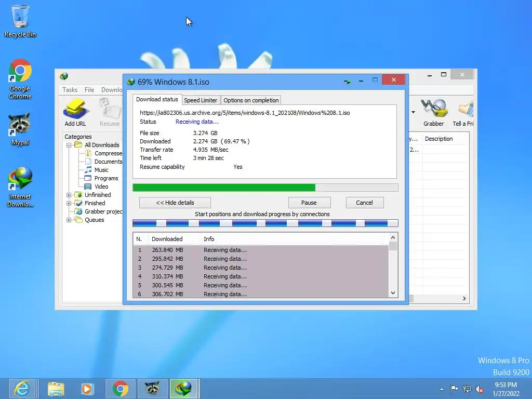Viewport: 532px width, 399px height.
Task: Select the Programs category
Action: click(x=101, y=178)
